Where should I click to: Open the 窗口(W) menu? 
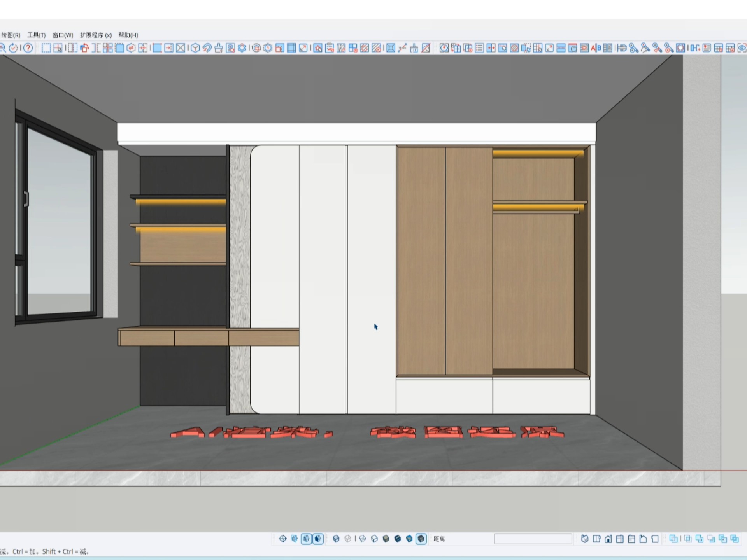(63, 35)
